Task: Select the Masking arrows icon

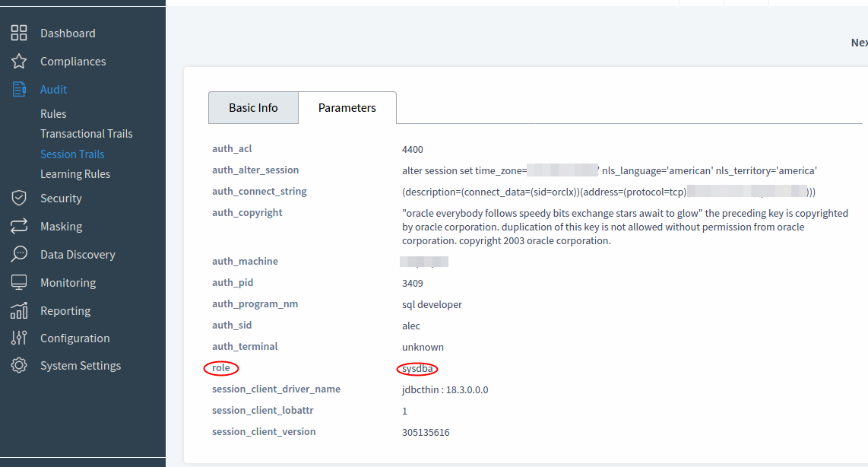Action: tap(21, 226)
